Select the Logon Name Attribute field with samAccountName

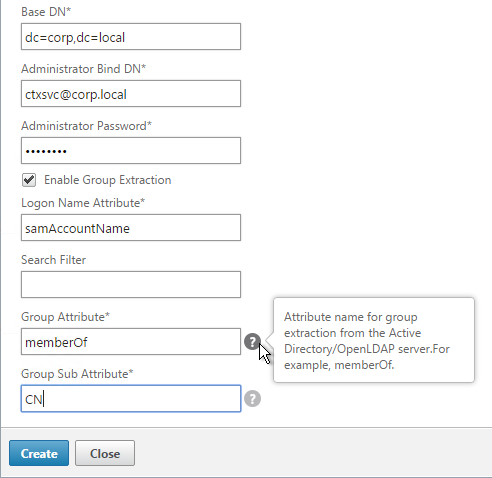(x=131, y=228)
